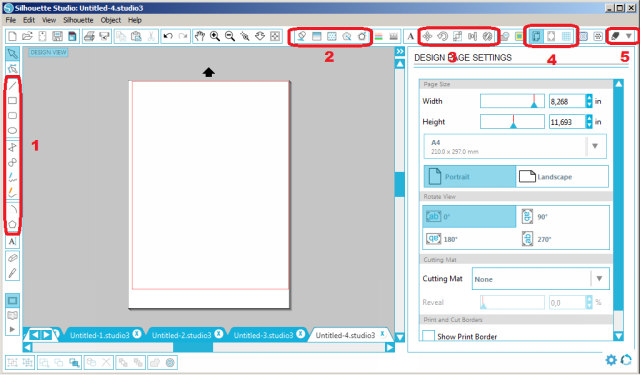Image resolution: width=640 pixels, height=375 pixels.
Task: Set Rotate View to 270°
Action: pos(536,239)
